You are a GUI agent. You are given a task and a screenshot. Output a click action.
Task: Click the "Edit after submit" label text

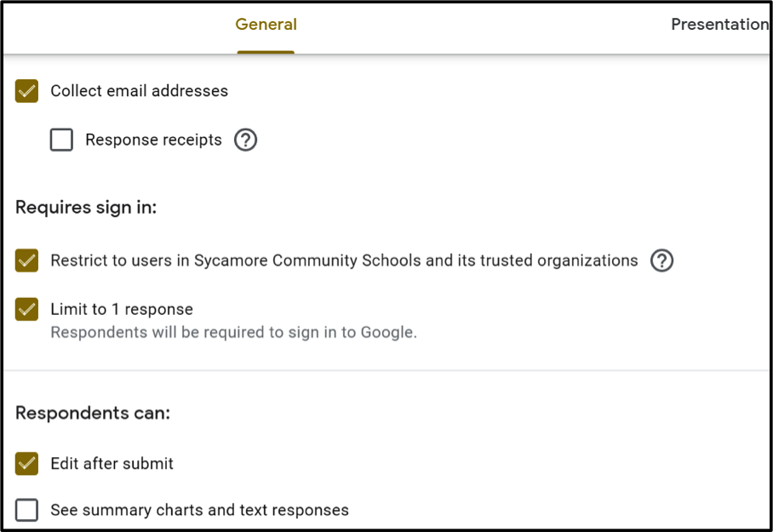112,464
